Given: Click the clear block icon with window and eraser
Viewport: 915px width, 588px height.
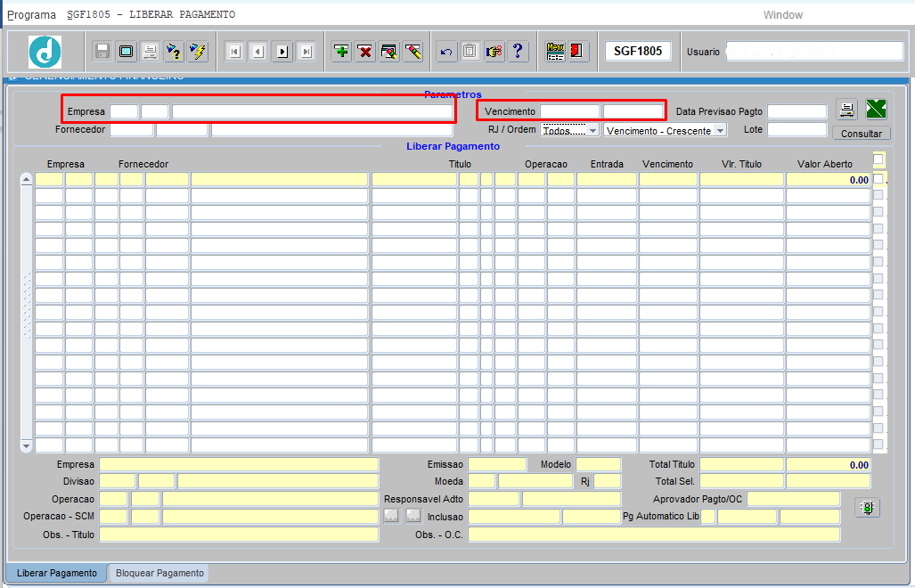Looking at the screenshot, I should coord(389,52).
